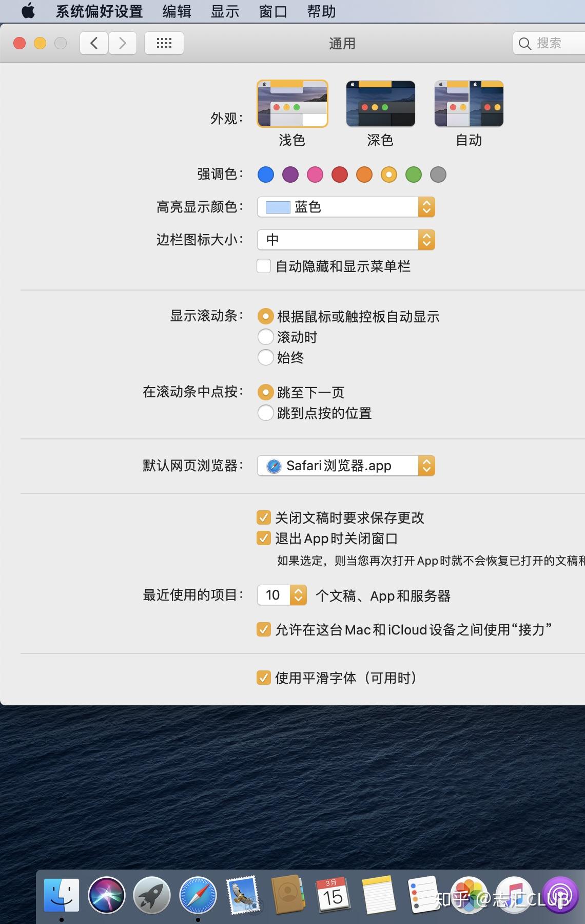This screenshot has width=585, height=924.
Task: Open the 帮助 menu in menu bar
Action: [321, 11]
